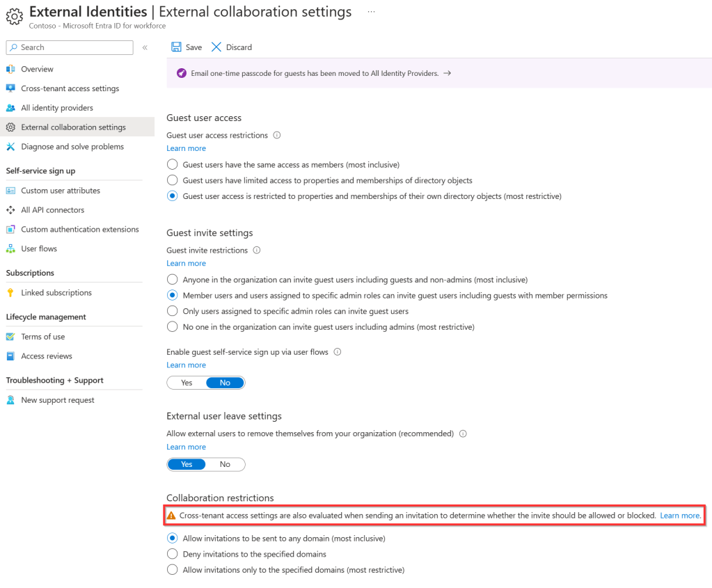Open All identity providers from sidebar

pyautogui.click(x=11, y=108)
